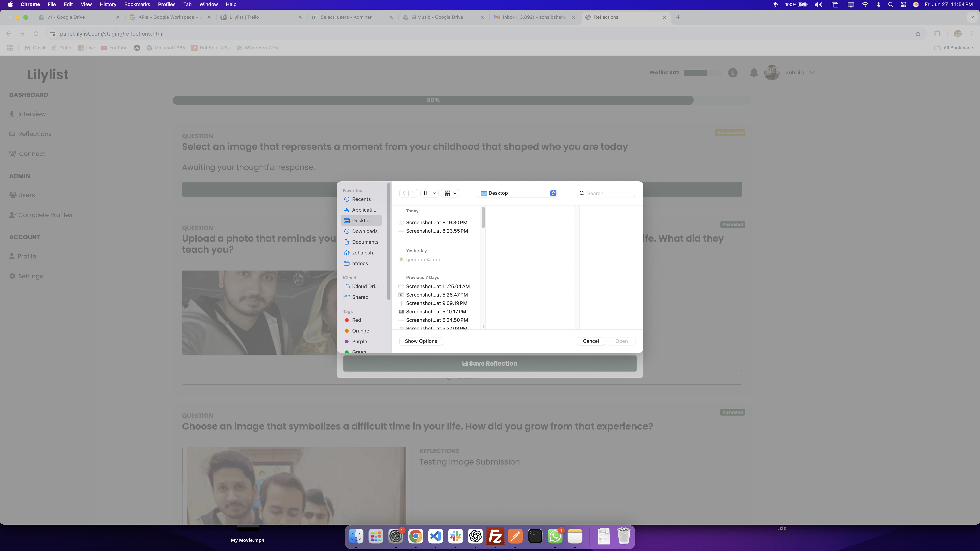
Task: Open Downloads folder in the sidebar
Action: point(364,231)
